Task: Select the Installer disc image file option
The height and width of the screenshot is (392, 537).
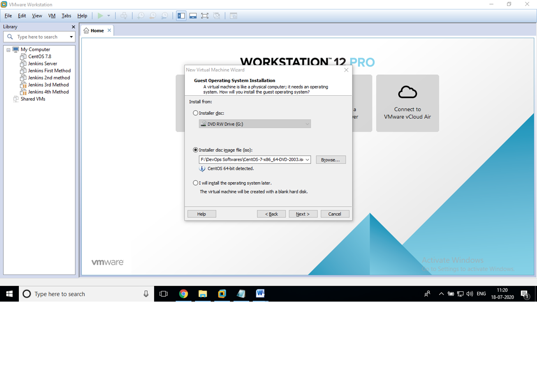Action: click(196, 150)
